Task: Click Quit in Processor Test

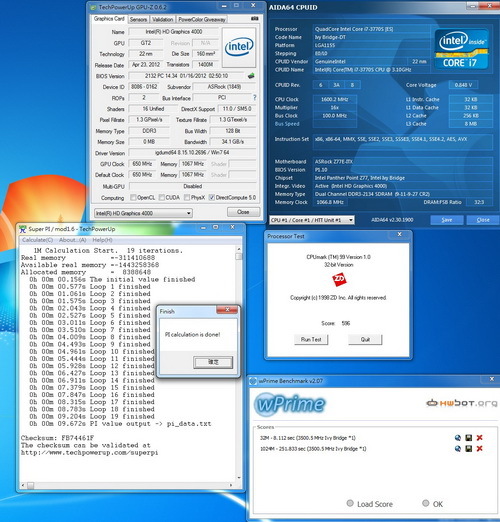Action: [365, 339]
